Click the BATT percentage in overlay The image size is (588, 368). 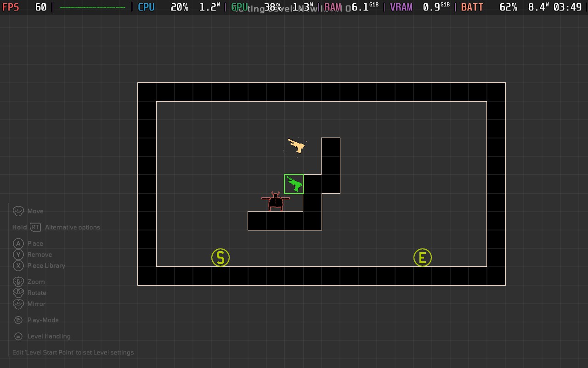click(x=508, y=7)
